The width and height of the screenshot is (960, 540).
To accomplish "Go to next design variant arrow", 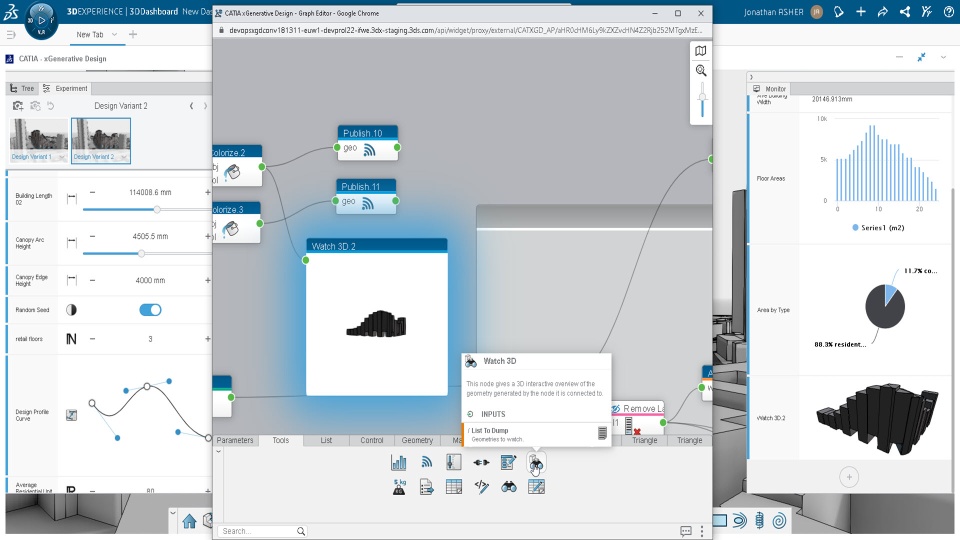I will pos(205,106).
